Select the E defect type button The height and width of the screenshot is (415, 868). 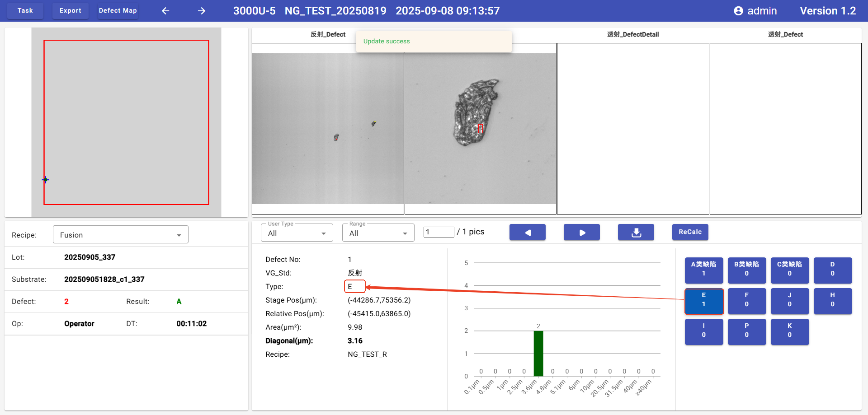click(x=703, y=301)
